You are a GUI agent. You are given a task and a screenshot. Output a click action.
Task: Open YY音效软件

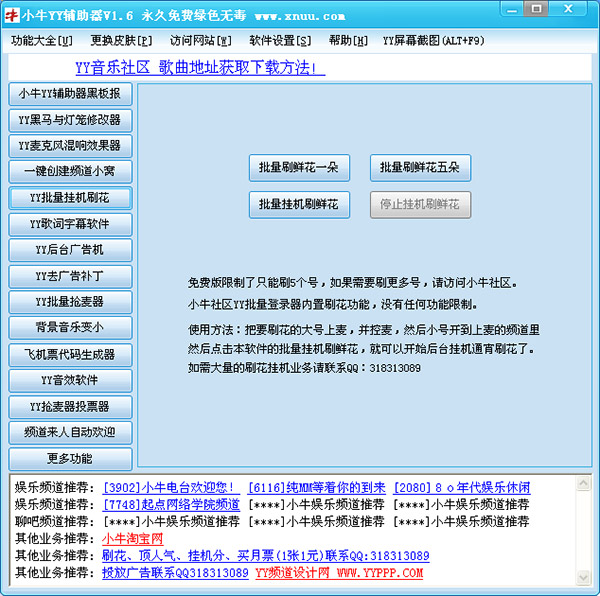(70, 381)
